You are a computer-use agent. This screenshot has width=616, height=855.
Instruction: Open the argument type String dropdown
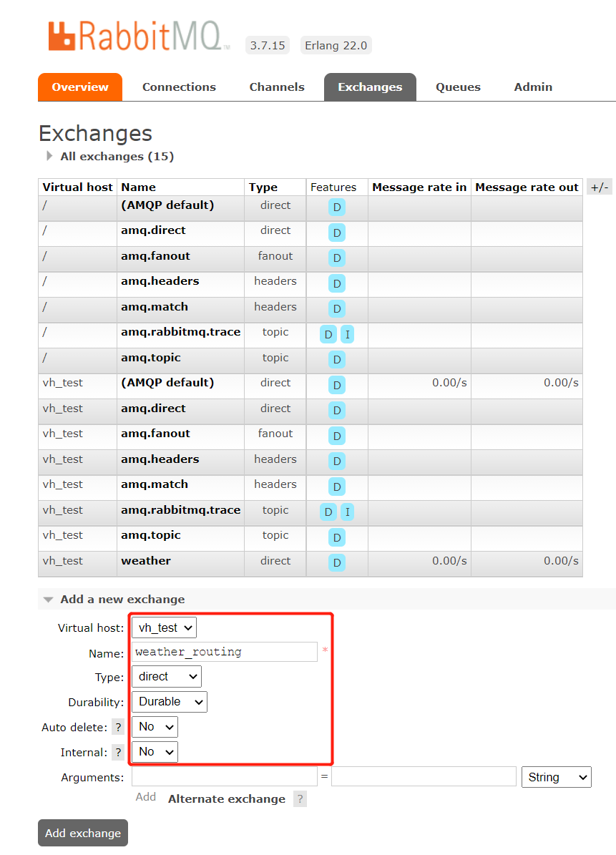(x=557, y=777)
